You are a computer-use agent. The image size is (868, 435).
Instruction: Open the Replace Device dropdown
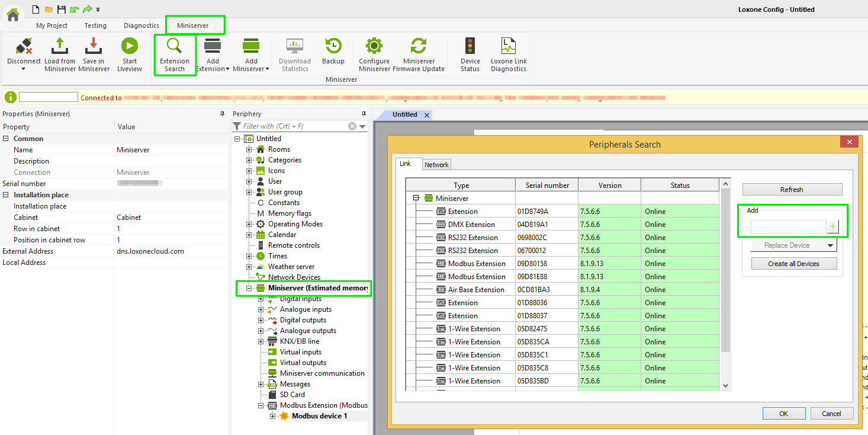[x=794, y=245]
